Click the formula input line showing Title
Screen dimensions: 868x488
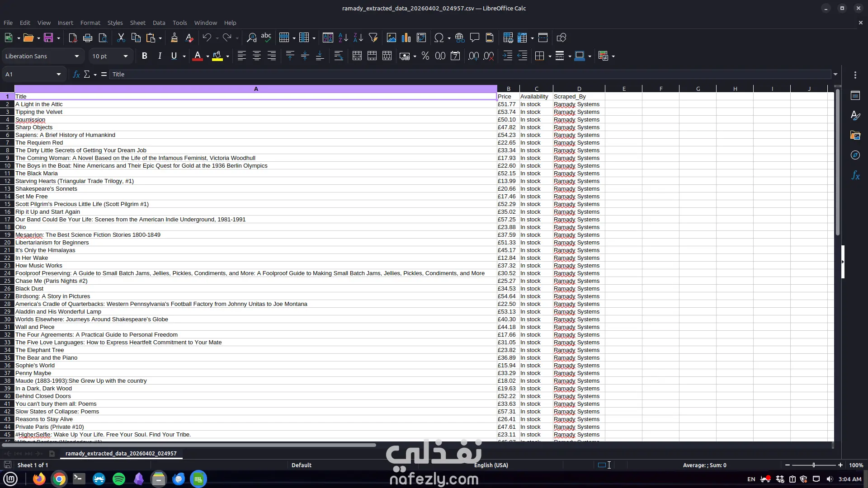(x=470, y=75)
